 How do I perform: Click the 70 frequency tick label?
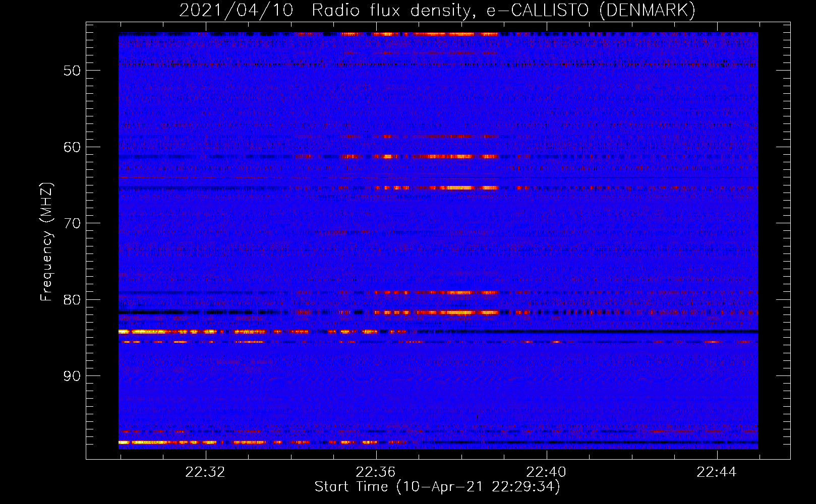click(x=72, y=223)
